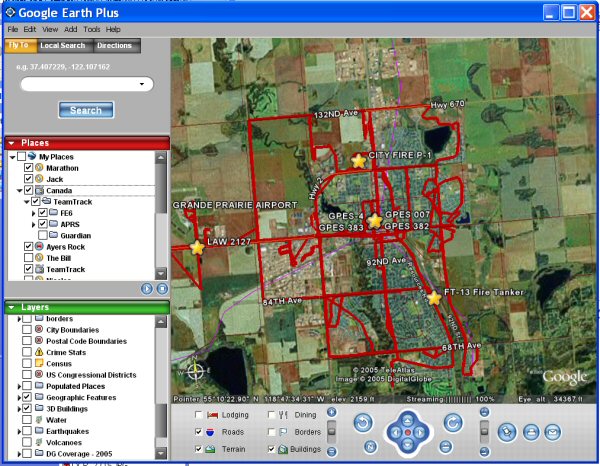The height and width of the screenshot is (466, 600).
Task: Check the Crime Stats layer checkbox
Action: point(27,352)
